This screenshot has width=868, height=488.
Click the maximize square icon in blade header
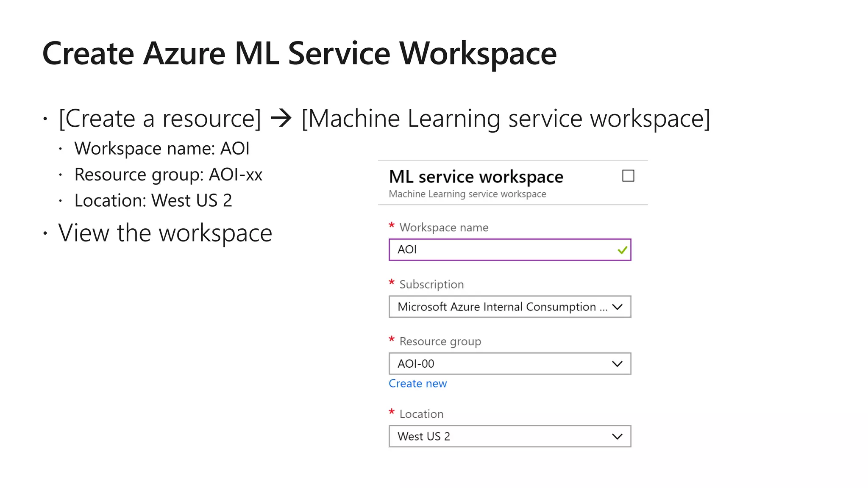628,176
